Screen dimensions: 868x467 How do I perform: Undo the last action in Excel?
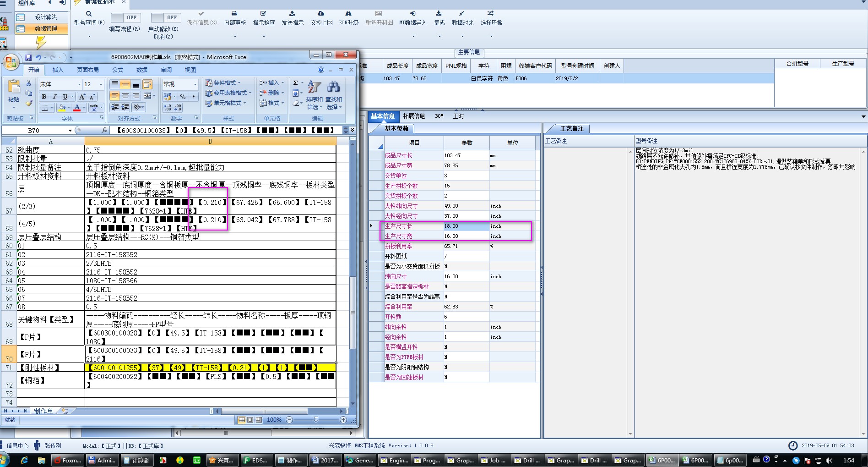(x=38, y=57)
